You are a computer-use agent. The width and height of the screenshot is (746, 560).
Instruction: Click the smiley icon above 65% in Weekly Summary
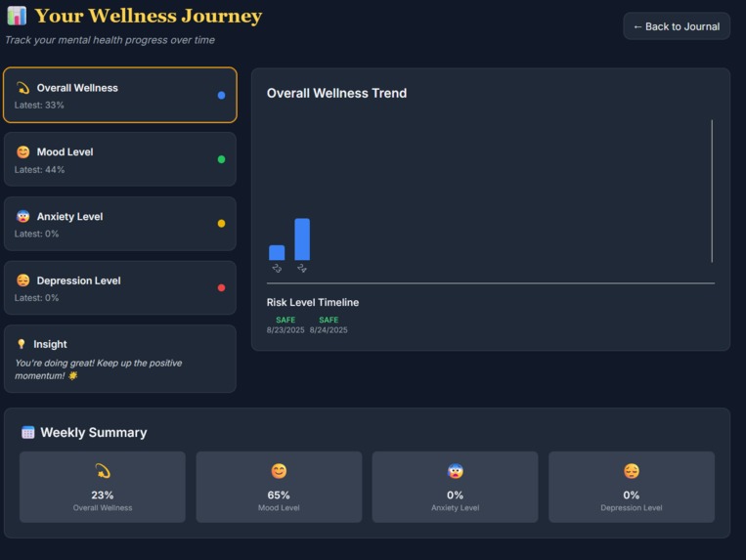[x=279, y=471]
